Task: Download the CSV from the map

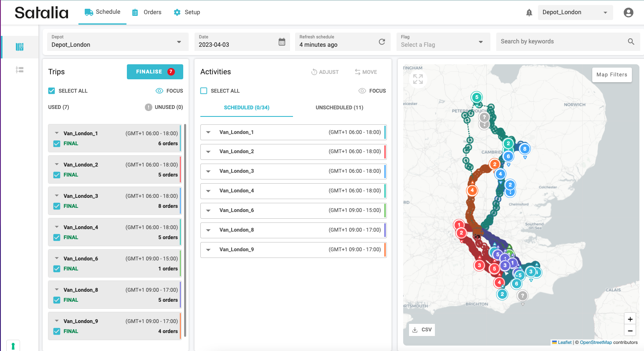Action: pyautogui.click(x=422, y=330)
